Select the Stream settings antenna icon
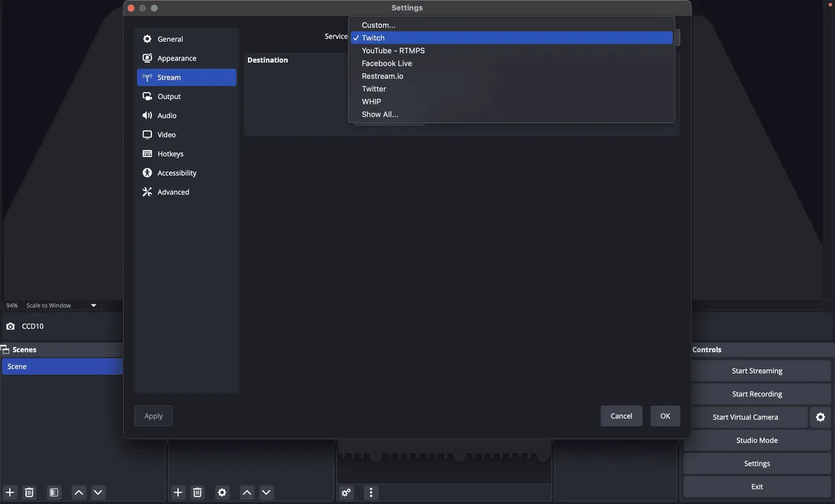 pos(147,78)
